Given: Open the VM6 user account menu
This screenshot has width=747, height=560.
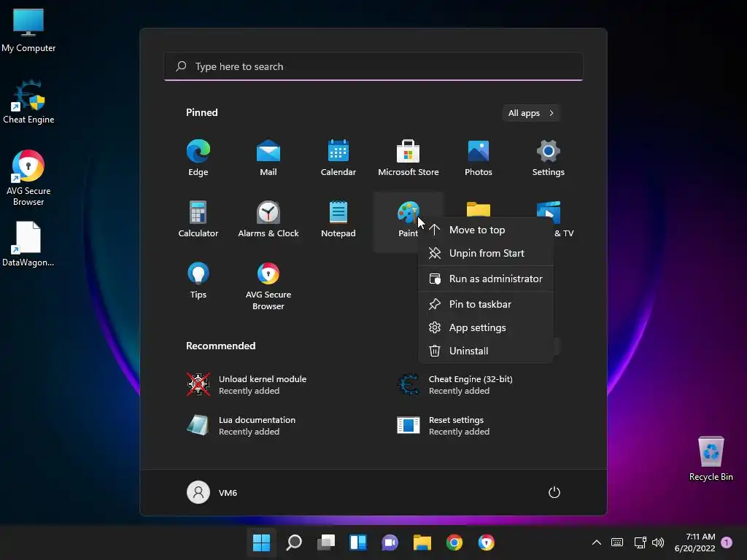Looking at the screenshot, I should click(x=212, y=492).
